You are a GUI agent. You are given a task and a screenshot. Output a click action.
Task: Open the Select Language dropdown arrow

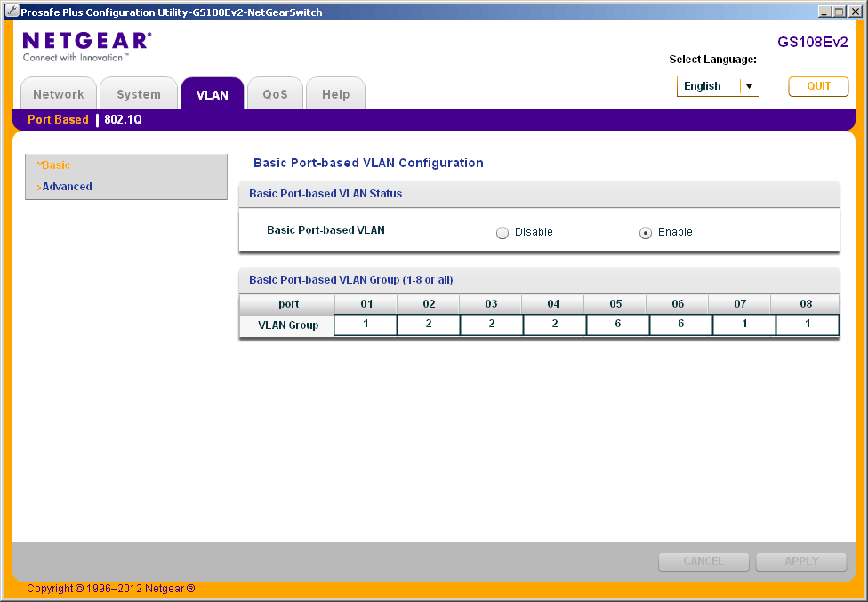[749, 86]
